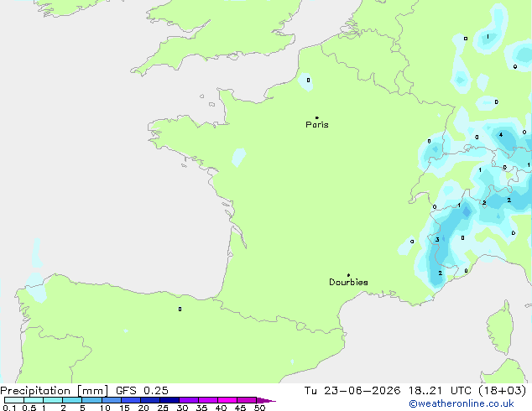Pick the legend swatch between 20 and 25
Image resolution: width=532 pixels, height=411 pixels.
[150, 400]
